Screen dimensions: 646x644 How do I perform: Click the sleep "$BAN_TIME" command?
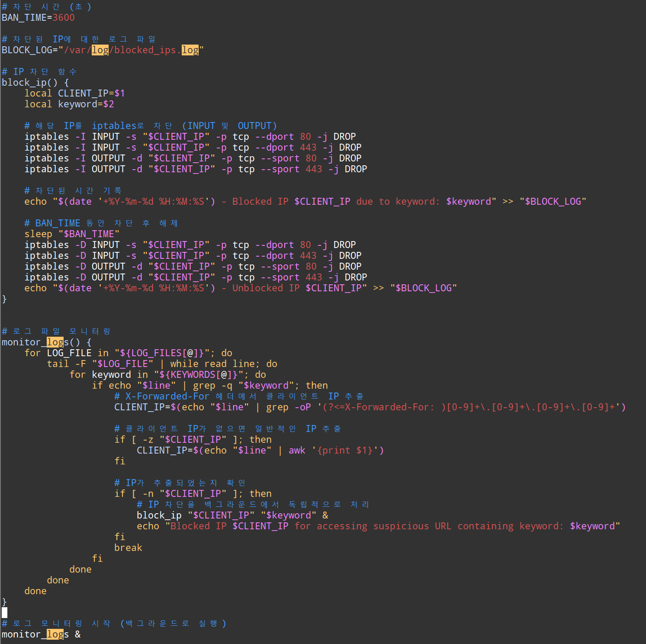[x=72, y=234]
